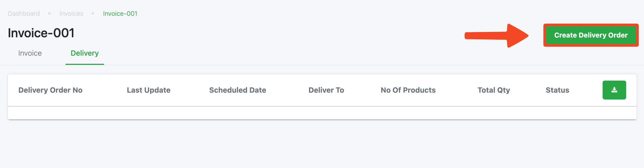
Task: Click the blank area below the table
Action: tap(322, 144)
